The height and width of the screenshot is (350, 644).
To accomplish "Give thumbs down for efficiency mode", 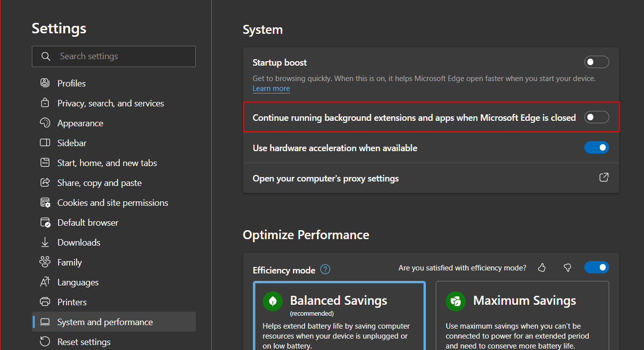I will (567, 267).
